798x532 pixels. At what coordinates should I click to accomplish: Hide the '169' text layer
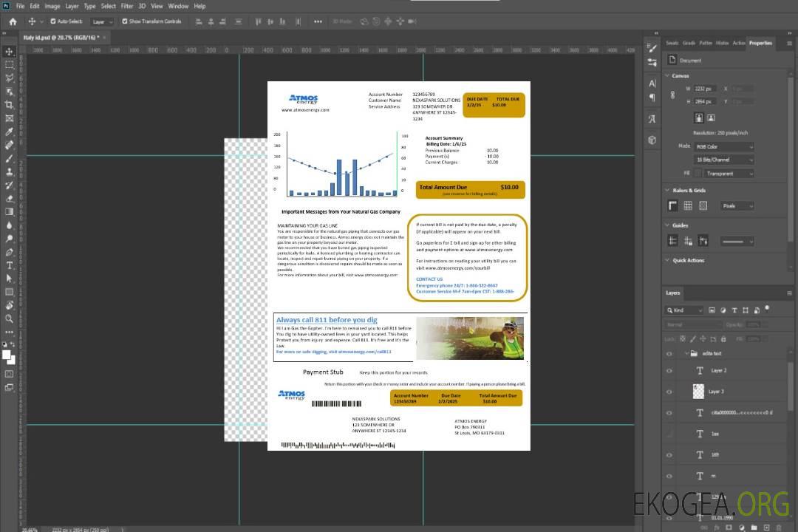(x=669, y=455)
